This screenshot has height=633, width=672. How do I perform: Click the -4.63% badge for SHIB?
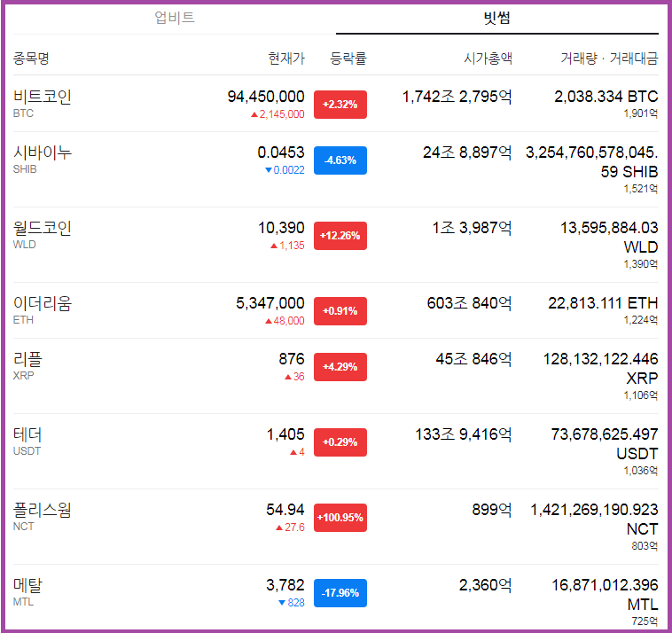340,160
